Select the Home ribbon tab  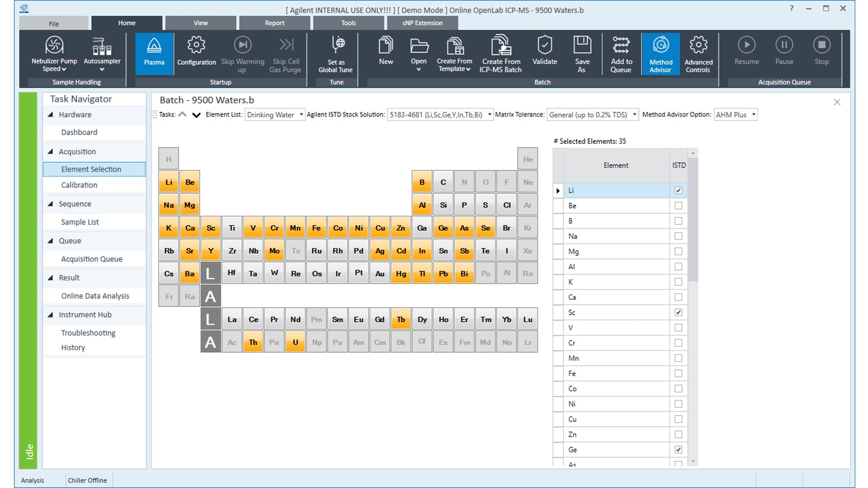coord(127,23)
